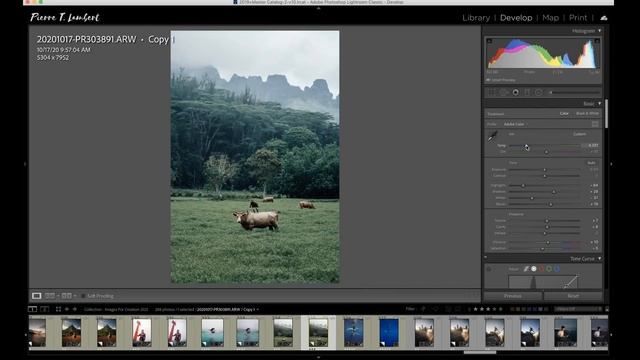
Task: Hide the filmstrip with bottom edge arrow
Action: click(x=318, y=358)
